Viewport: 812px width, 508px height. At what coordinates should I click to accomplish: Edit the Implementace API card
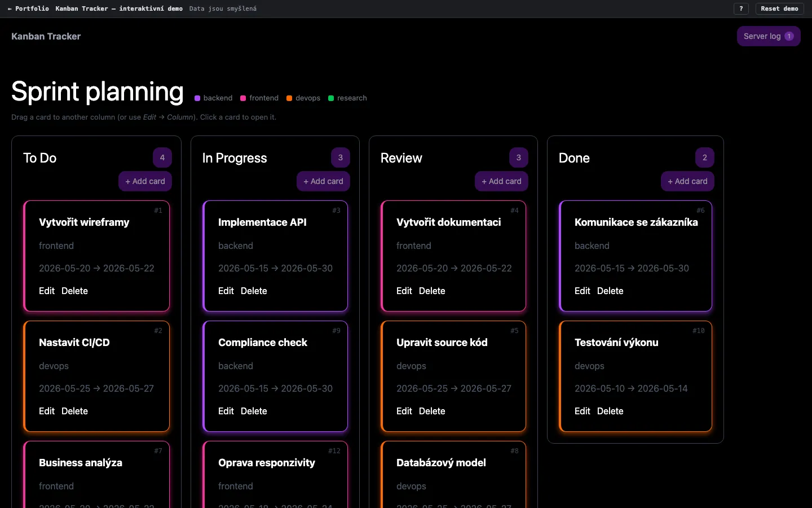(x=226, y=291)
